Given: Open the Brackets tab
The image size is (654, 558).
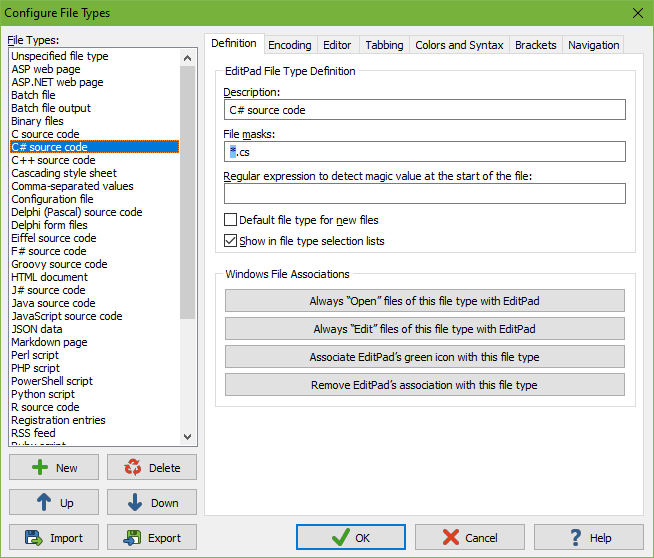Looking at the screenshot, I should pyautogui.click(x=536, y=45).
